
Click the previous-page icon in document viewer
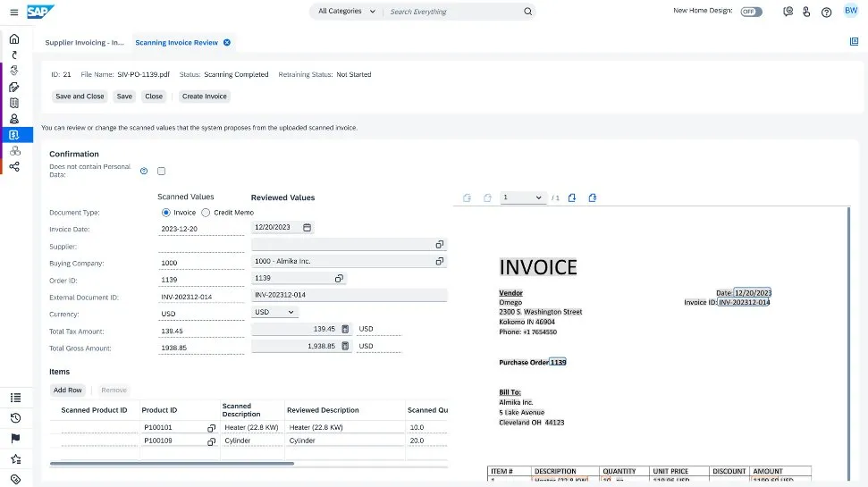pos(487,197)
